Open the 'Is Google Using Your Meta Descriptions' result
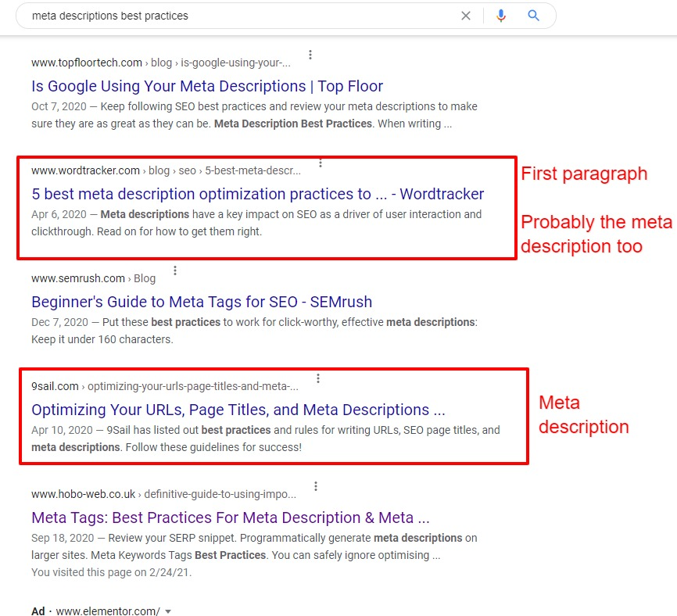Screen dimensions: 677x616 pyautogui.click(x=206, y=86)
